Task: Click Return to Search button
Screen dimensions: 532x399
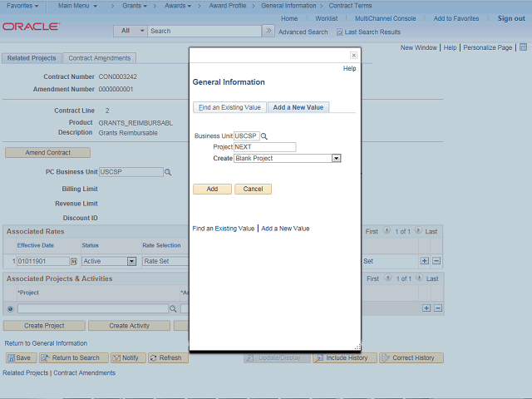Action: pos(74,358)
